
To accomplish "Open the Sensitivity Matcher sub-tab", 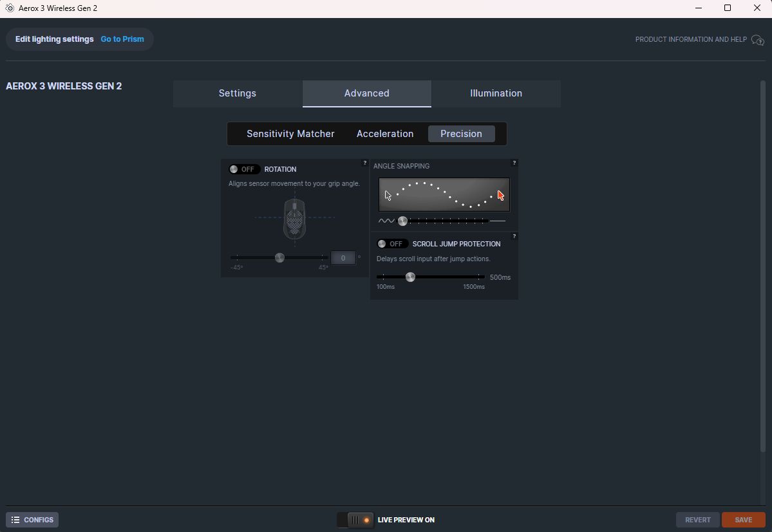I will pyautogui.click(x=290, y=134).
